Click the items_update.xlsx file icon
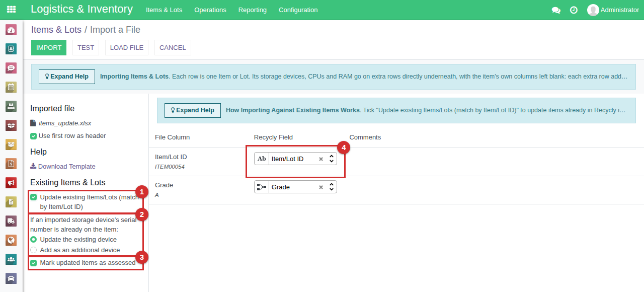 point(33,123)
